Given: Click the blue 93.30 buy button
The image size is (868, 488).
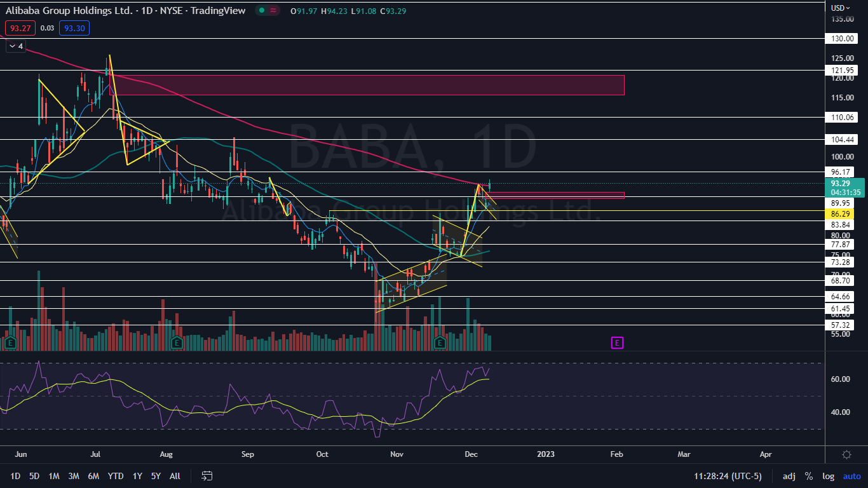Looking at the screenshot, I should coord(74,28).
